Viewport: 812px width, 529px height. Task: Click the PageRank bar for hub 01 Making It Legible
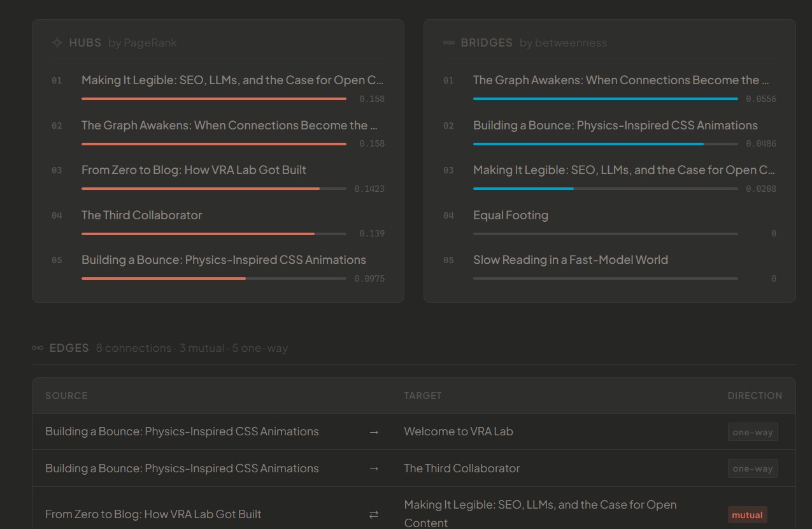(x=214, y=99)
